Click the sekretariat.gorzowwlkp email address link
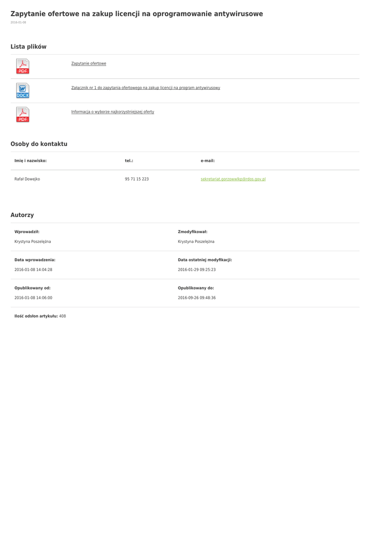Screen dimensions: 392x554 pyautogui.click(x=233, y=179)
